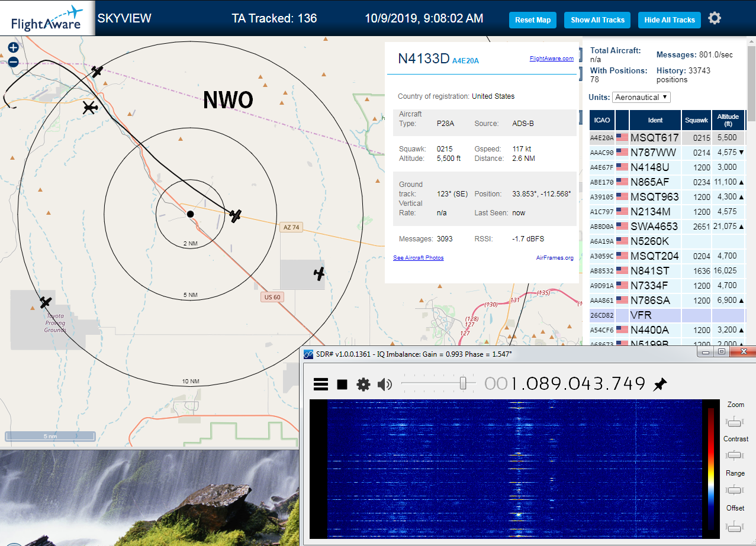Adjust the SDR# Zoom slider
756x546 pixels.
(x=735, y=421)
